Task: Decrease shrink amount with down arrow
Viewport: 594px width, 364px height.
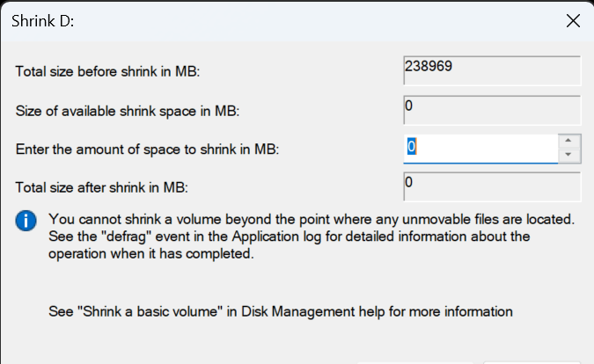Action: point(568,155)
